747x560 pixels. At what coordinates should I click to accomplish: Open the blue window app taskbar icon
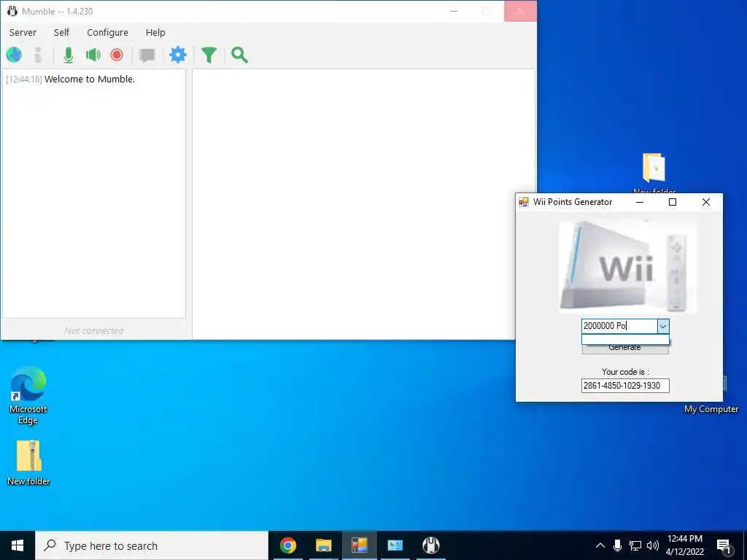(x=395, y=545)
